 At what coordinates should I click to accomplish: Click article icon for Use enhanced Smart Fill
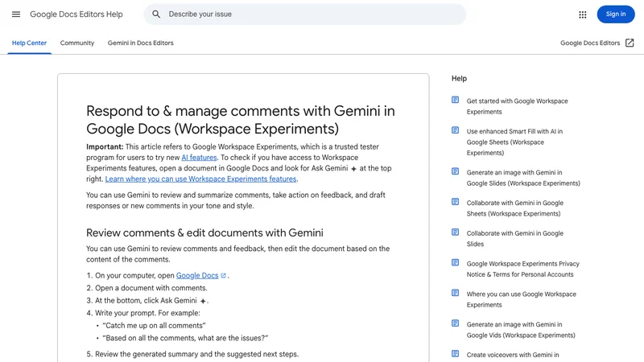455,130
